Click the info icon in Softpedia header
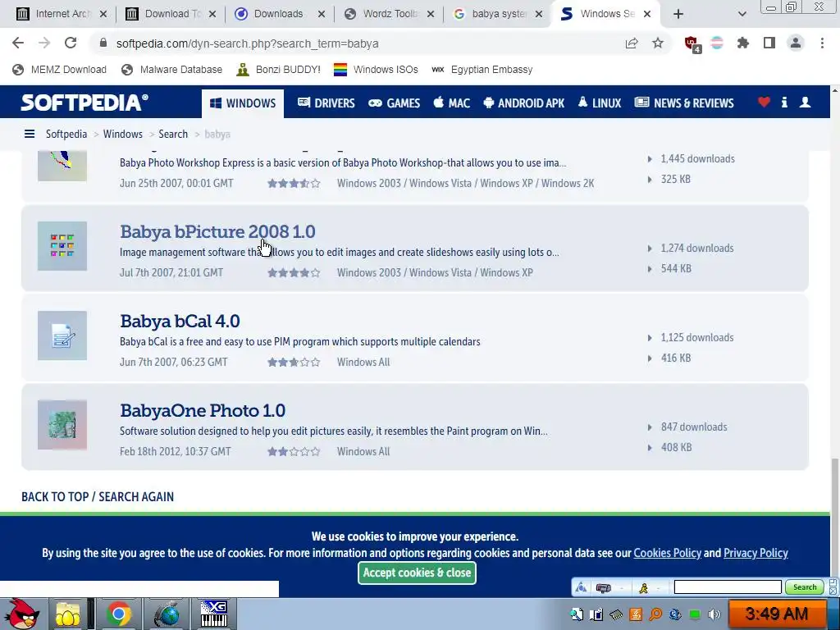The height and width of the screenshot is (630, 840). (784, 103)
